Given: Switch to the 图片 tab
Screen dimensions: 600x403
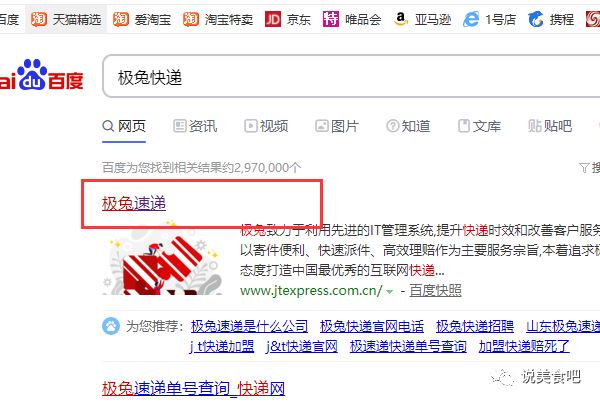Looking at the screenshot, I should 337,126.
